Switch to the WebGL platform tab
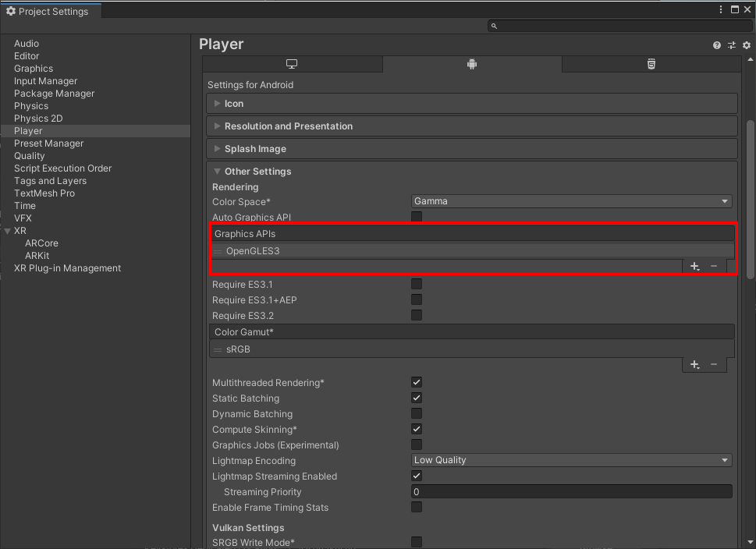 651,64
